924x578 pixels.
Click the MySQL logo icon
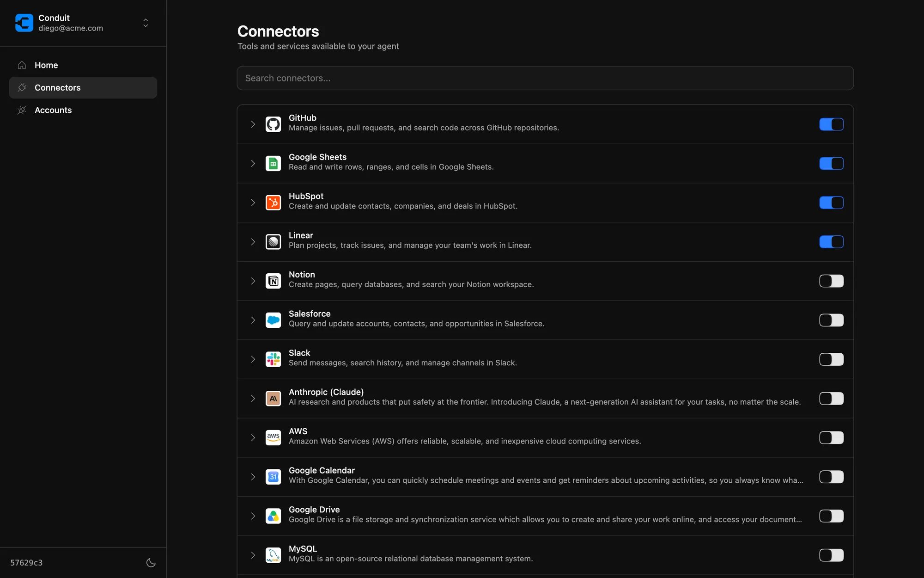[x=273, y=555]
